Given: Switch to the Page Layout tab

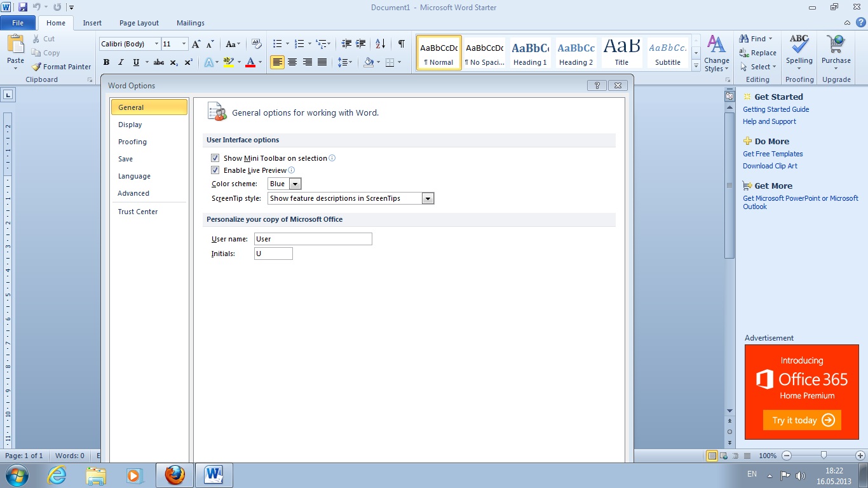Looking at the screenshot, I should point(139,23).
